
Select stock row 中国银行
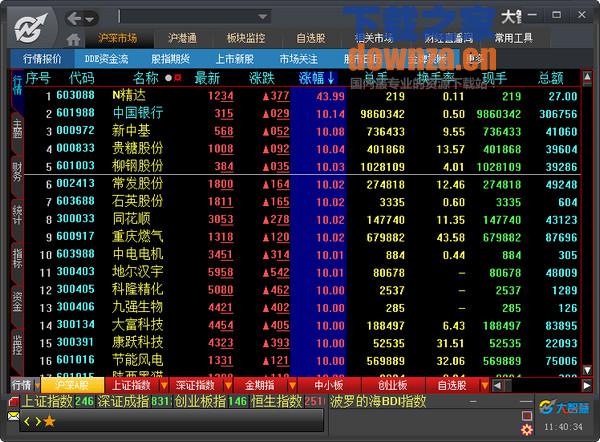pos(302,114)
